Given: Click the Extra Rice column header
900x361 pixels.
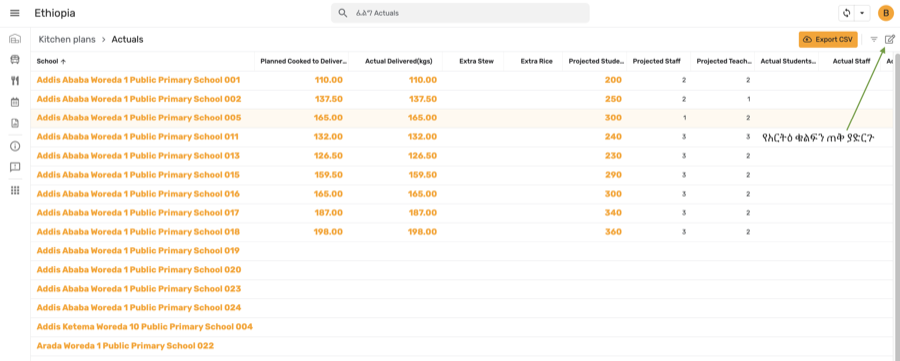Looking at the screenshot, I should pyautogui.click(x=537, y=61).
